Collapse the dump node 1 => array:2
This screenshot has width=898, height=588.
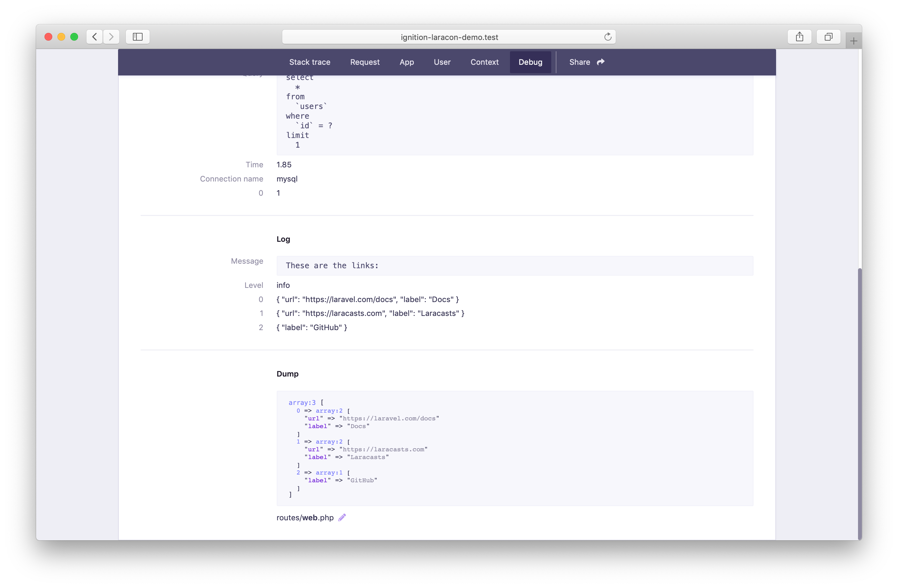coord(329,442)
